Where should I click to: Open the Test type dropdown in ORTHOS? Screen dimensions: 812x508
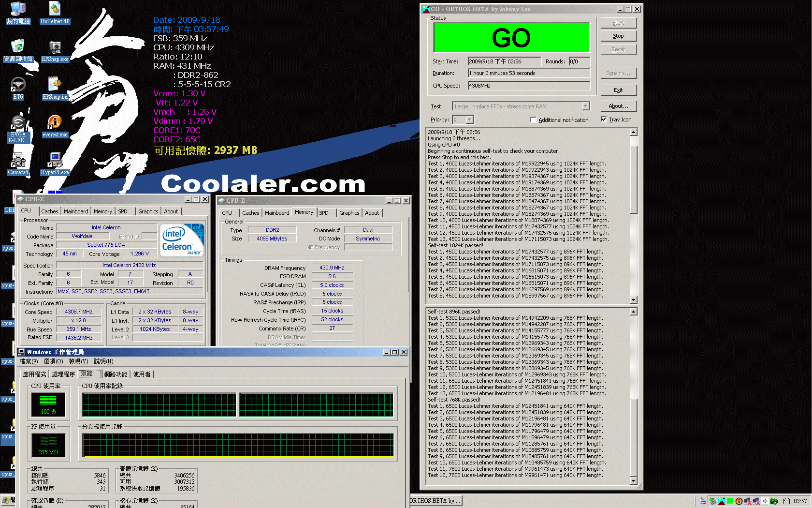click(x=586, y=106)
